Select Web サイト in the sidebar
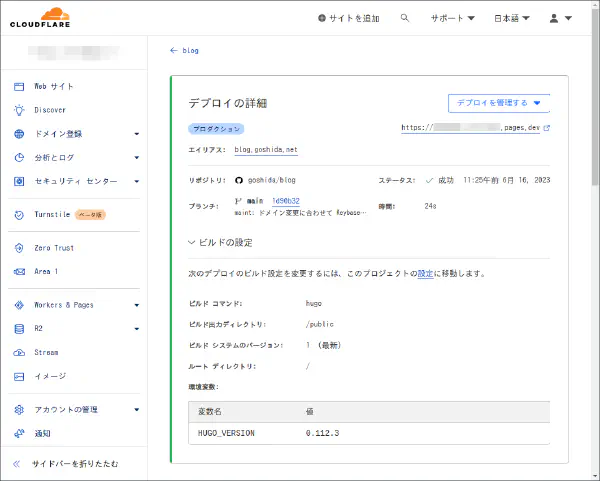This screenshot has width=600, height=481. tap(54, 86)
